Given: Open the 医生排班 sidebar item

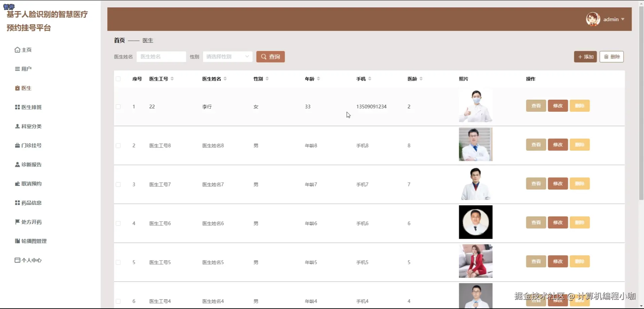Looking at the screenshot, I should pyautogui.click(x=28, y=107).
